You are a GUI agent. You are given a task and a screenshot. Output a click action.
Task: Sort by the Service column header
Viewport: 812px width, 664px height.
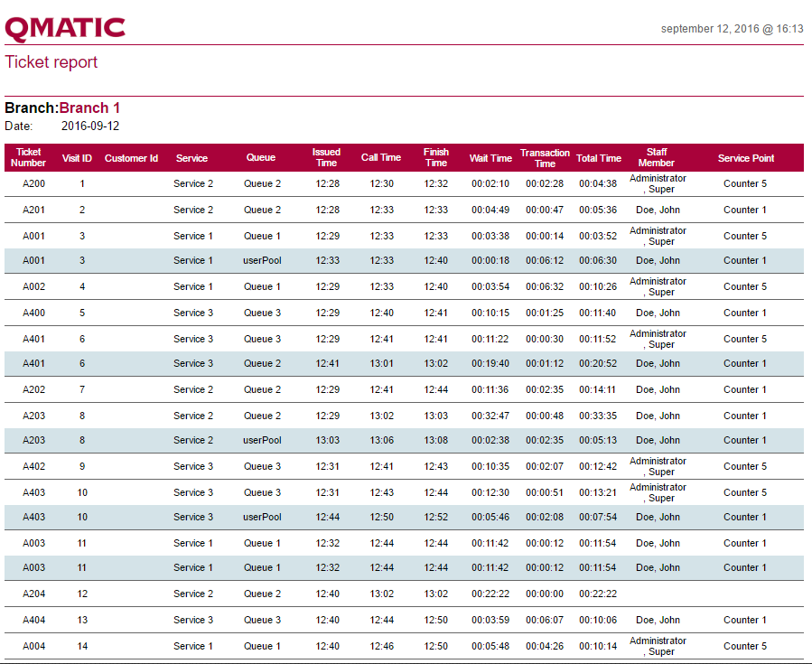click(191, 158)
